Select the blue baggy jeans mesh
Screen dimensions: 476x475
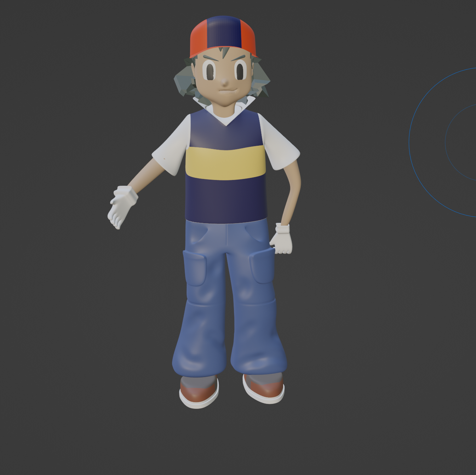pyautogui.click(x=229, y=297)
